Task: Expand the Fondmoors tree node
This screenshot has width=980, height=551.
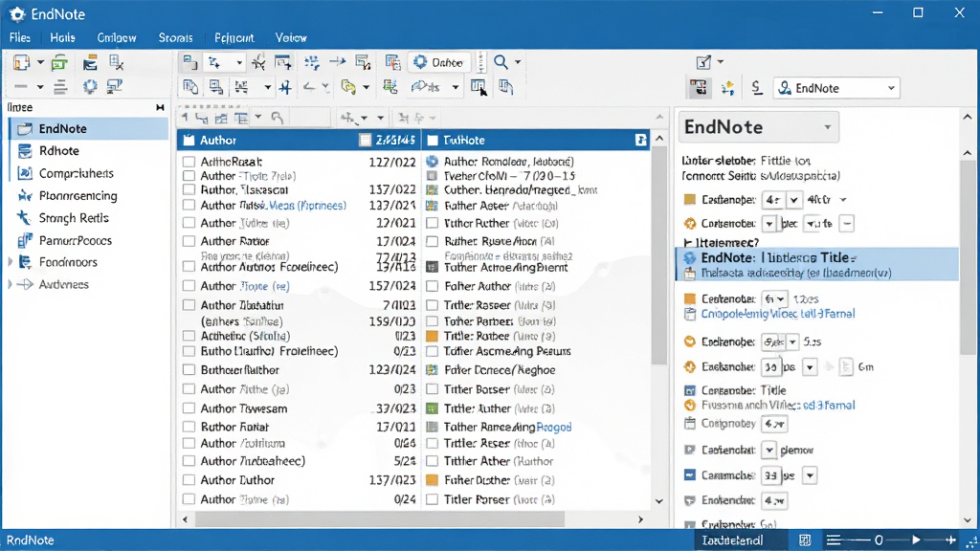Action: 10,262
